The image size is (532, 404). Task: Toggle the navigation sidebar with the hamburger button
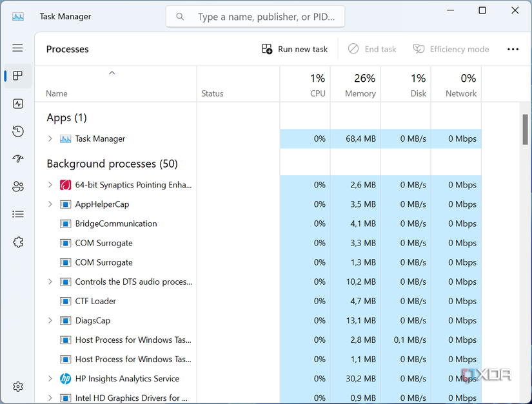click(x=17, y=48)
